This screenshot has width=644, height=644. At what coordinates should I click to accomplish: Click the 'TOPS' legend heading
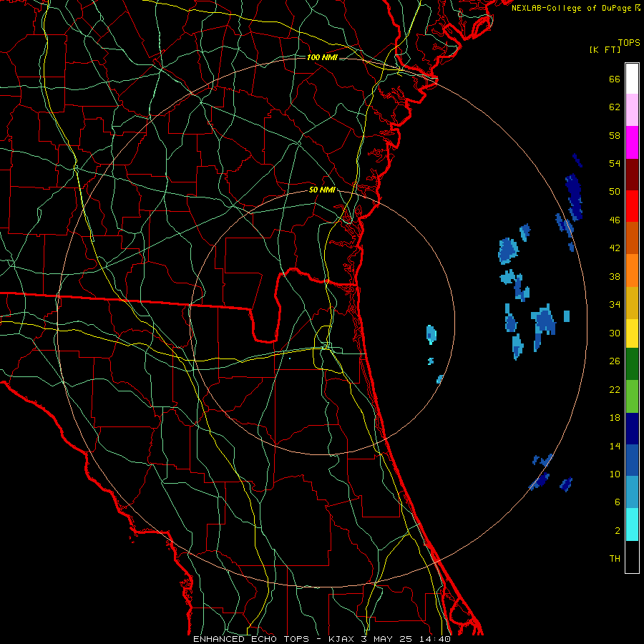pyautogui.click(x=629, y=43)
